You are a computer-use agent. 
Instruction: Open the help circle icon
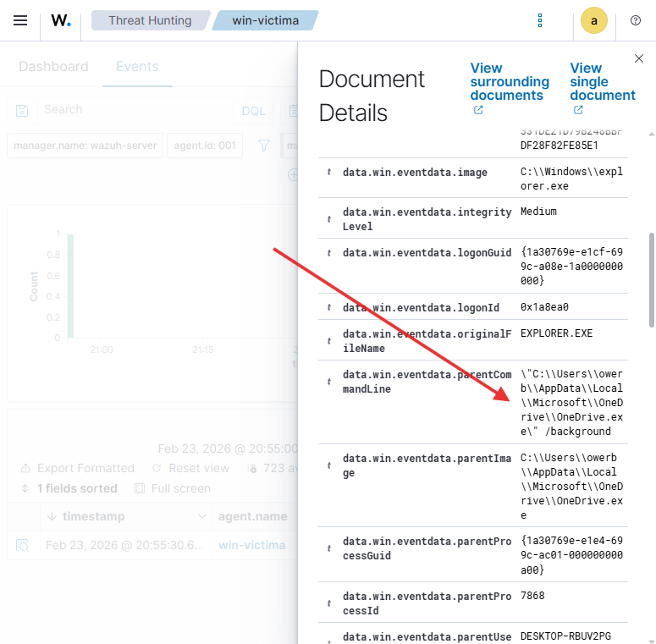click(x=635, y=20)
